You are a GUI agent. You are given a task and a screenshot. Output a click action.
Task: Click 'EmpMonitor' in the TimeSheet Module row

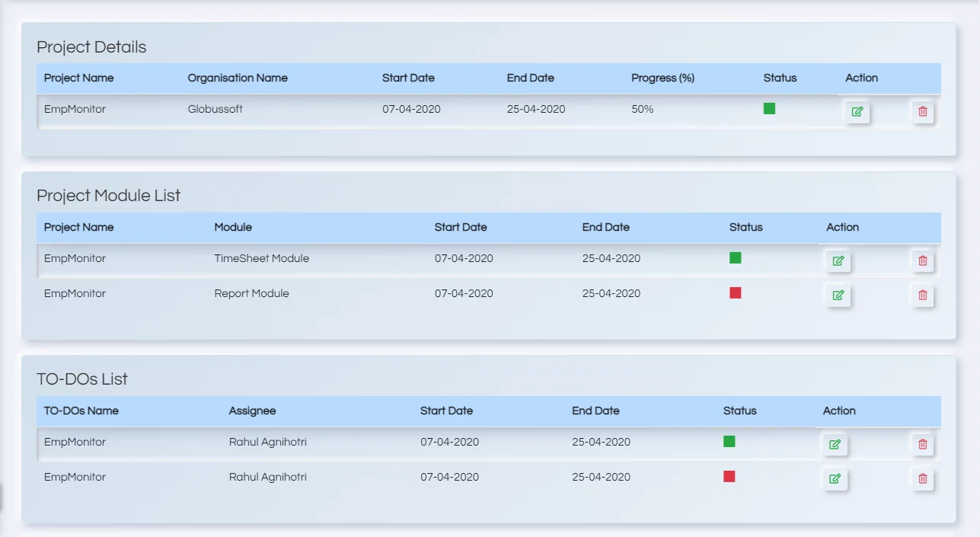pos(75,258)
